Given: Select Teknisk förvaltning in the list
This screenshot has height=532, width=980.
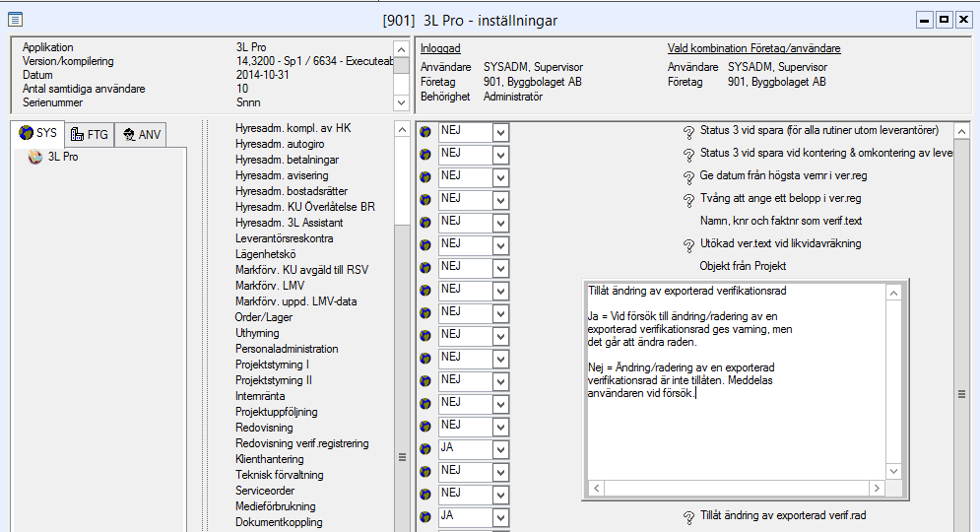Looking at the screenshot, I should [x=280, y=475].
